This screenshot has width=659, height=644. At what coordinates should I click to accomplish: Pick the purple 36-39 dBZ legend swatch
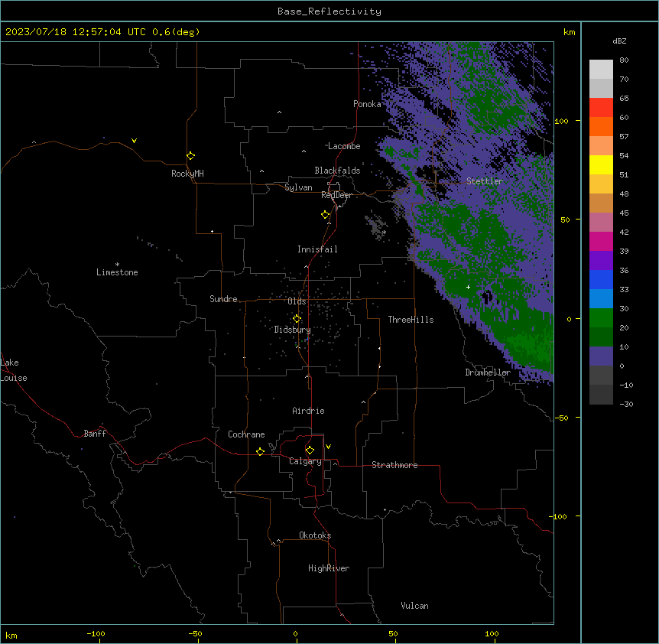pyautogui.click(x=601, y=261)
